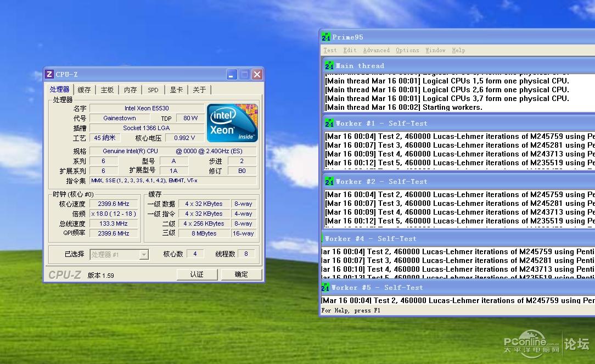Click the 4 x 256 KBytes L2 value
Viewport: 595px width, 364px height.
pos(204,223)
